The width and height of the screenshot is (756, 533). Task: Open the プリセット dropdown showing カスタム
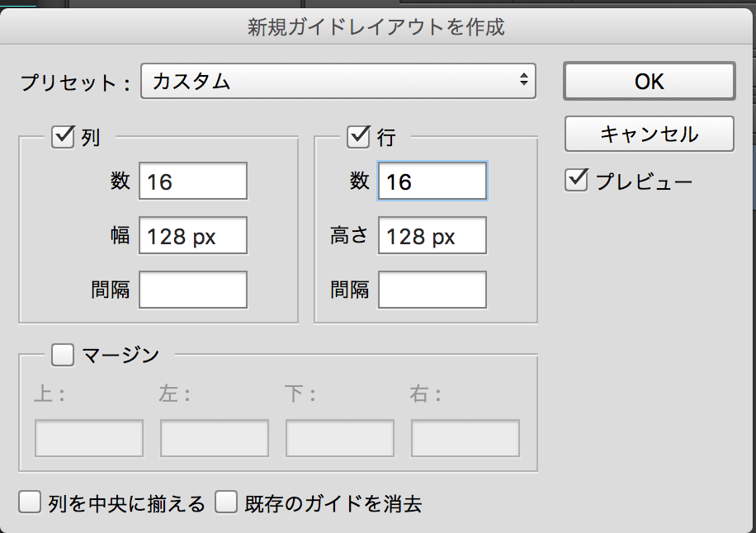(x=338, y=81)
